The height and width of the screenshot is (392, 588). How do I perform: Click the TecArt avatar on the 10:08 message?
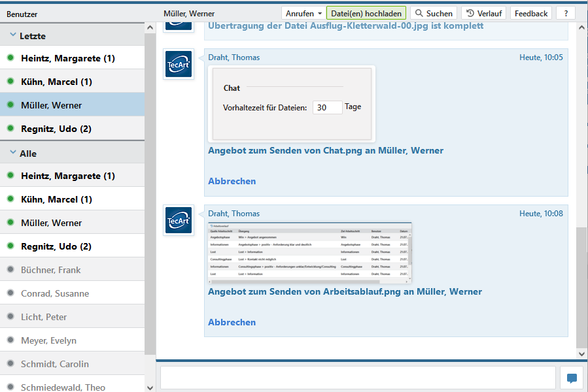click(179, 221)
